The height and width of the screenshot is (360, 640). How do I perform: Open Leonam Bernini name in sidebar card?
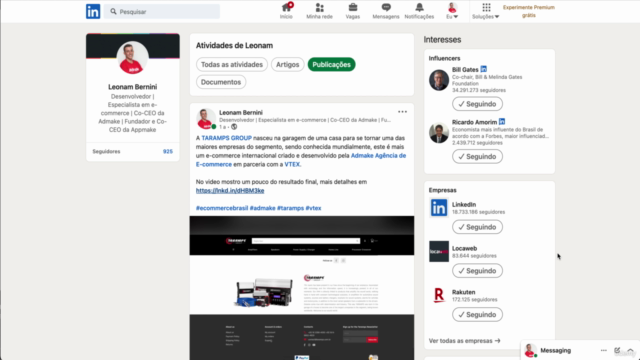[132, 87]
